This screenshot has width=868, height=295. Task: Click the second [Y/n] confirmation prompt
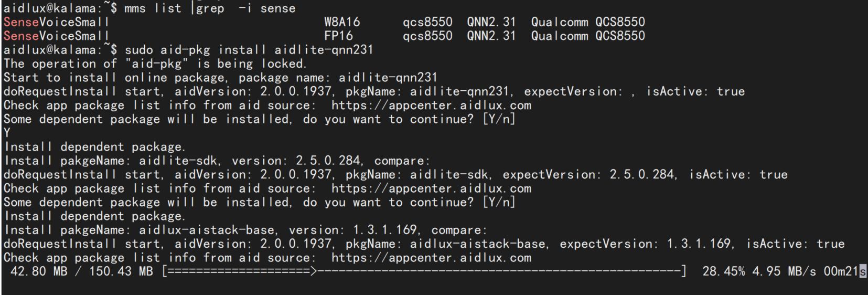click(x=499, y=202)
